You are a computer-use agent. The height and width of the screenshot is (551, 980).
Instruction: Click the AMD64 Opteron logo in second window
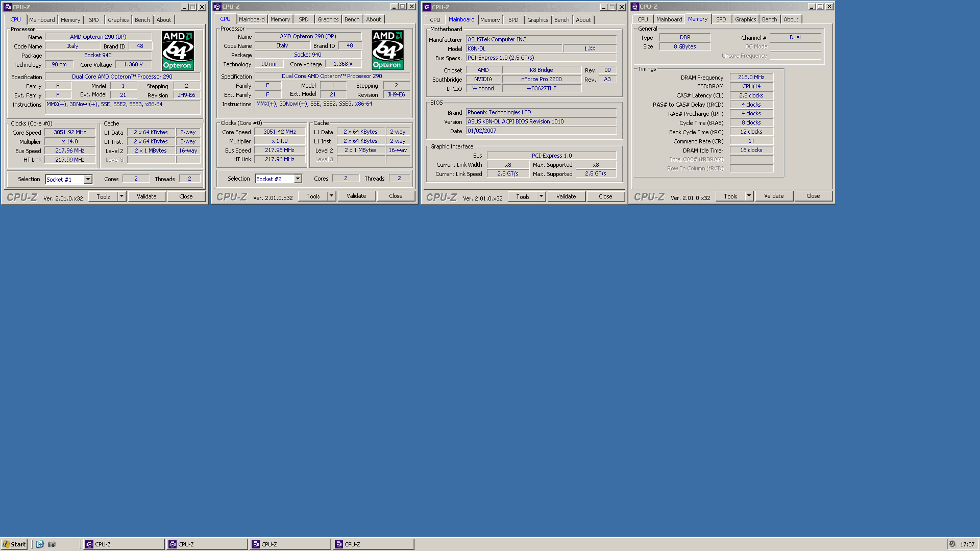click(x=387, y=50)
